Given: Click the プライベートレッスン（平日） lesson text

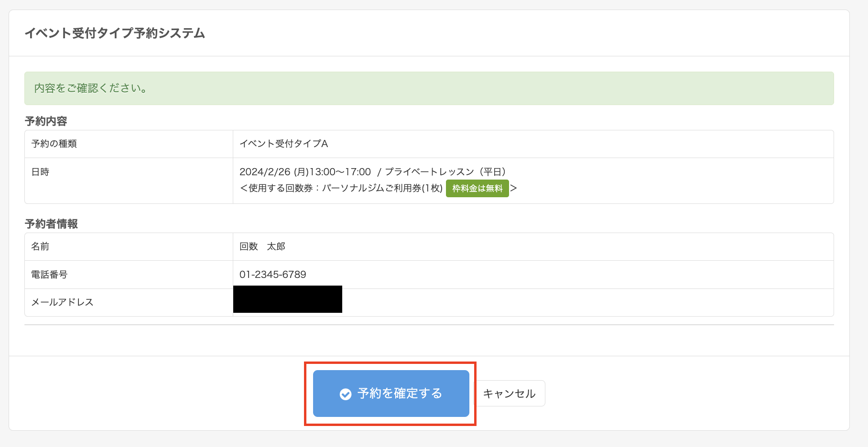Looking at the screenshot, I should click(x=445, y=172).
